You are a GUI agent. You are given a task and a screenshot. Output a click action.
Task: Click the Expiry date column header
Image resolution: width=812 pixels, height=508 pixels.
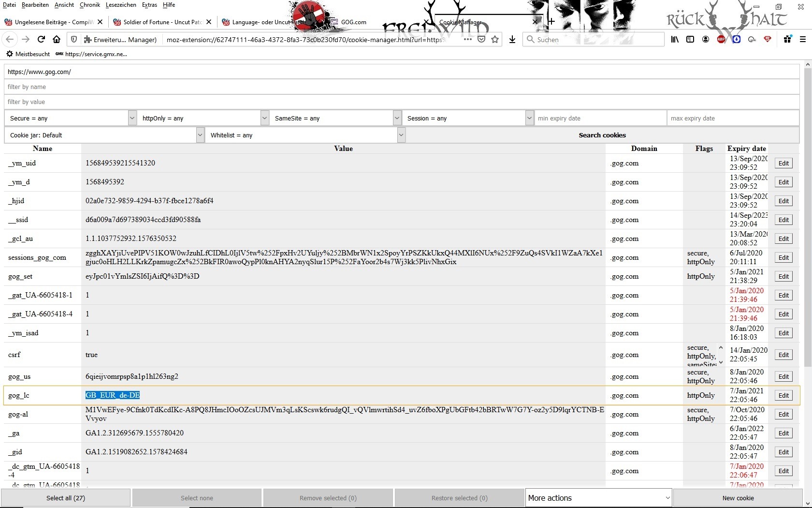747,149
